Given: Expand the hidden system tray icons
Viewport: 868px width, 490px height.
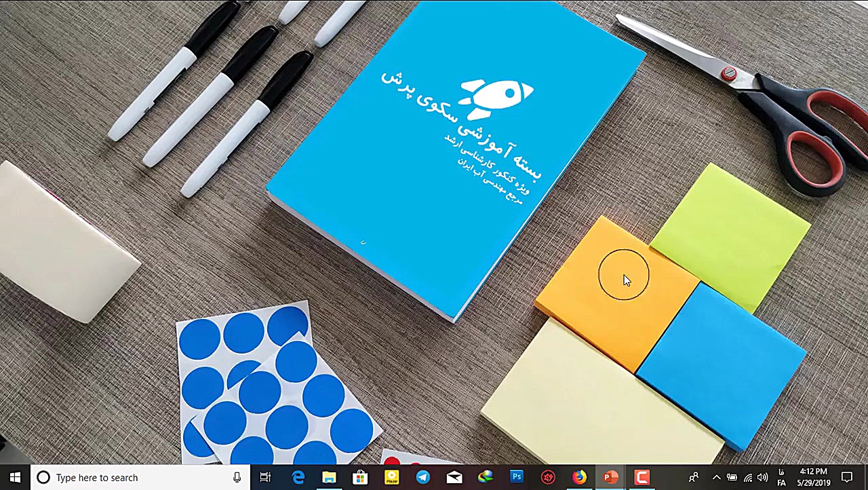Looking at the screenshot, I should (716, 477).
